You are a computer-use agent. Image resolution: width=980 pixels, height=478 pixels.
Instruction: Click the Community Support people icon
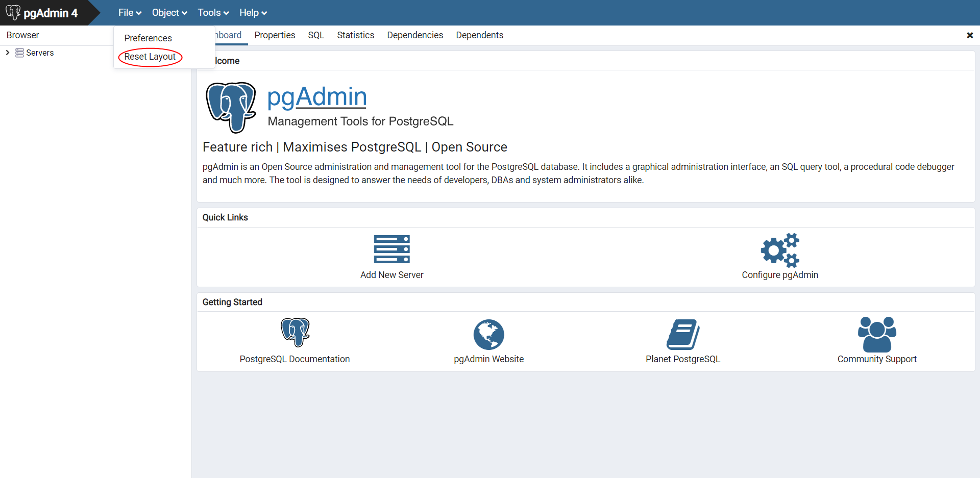click(x=877, y=334)
